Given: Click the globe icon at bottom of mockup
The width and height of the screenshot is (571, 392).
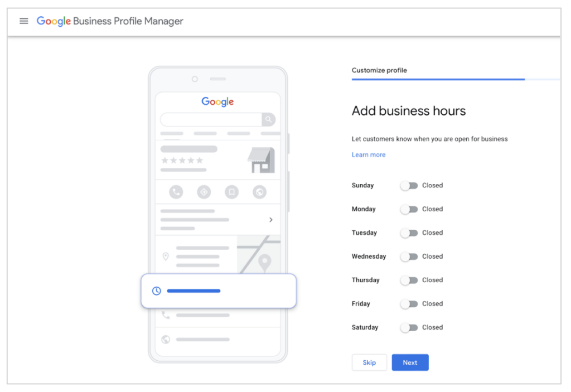Looking at the screenshot, I should pos(166,340).
